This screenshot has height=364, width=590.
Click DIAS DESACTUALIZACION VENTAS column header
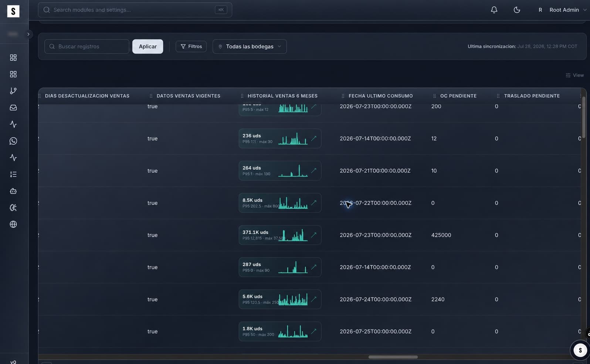click(x=87, y=96)
